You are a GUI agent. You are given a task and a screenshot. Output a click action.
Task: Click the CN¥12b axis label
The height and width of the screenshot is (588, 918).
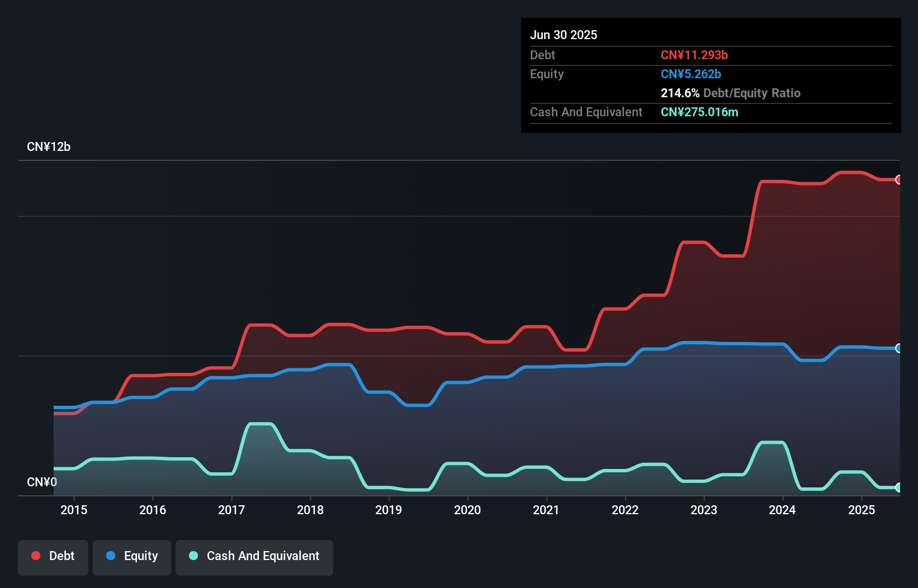point(49,147)
